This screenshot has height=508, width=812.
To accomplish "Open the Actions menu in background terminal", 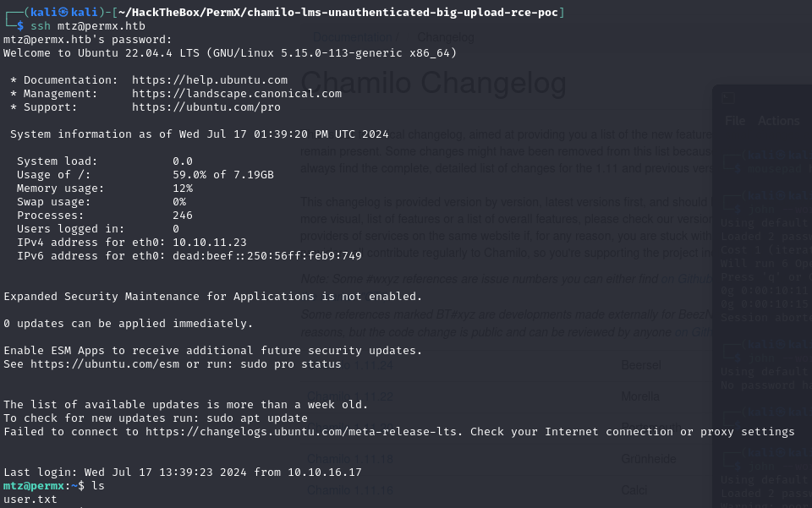I will tap(778, 121).
